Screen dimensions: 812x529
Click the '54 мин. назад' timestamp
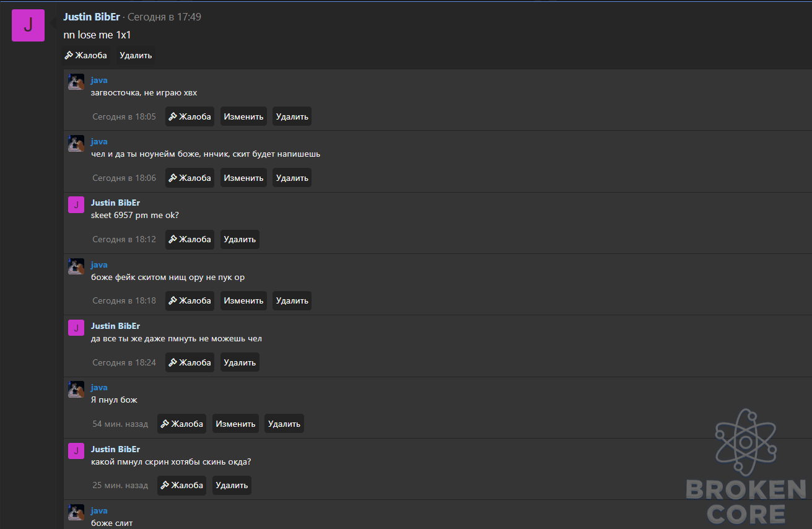120,424
